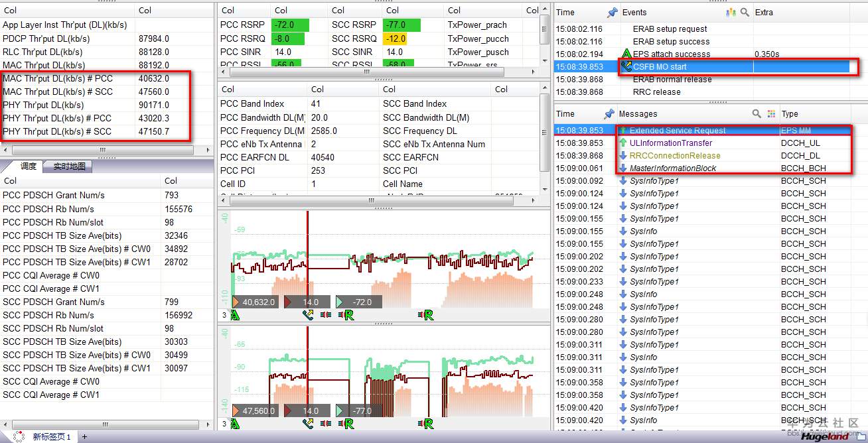Image resolution: width=868 pixels, height=443 pixels.
Task: Click the phone icon on CSFB MO start row
Action: tap(626, 66)
